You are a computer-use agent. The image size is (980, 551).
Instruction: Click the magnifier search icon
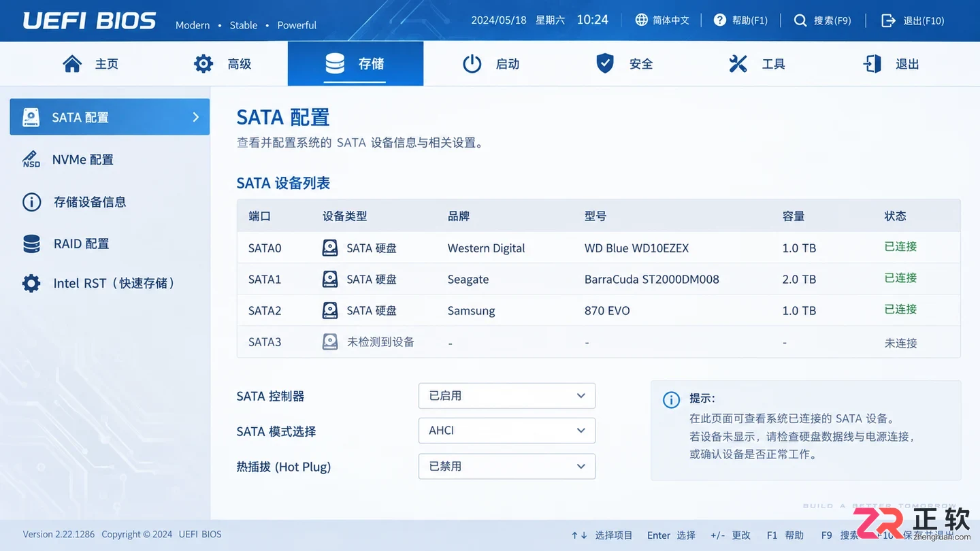click(800, 20)
